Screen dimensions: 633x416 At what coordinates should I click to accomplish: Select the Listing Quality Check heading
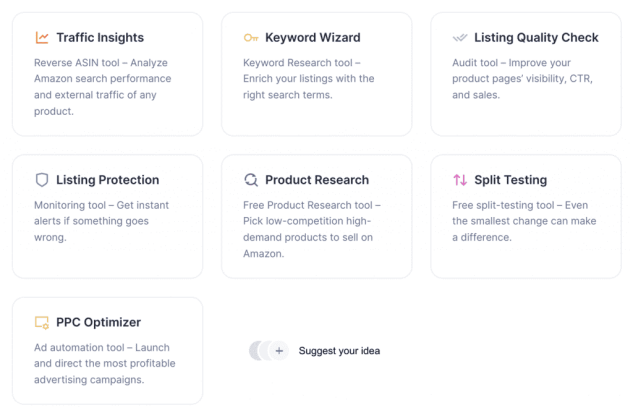tap(536, 38)
